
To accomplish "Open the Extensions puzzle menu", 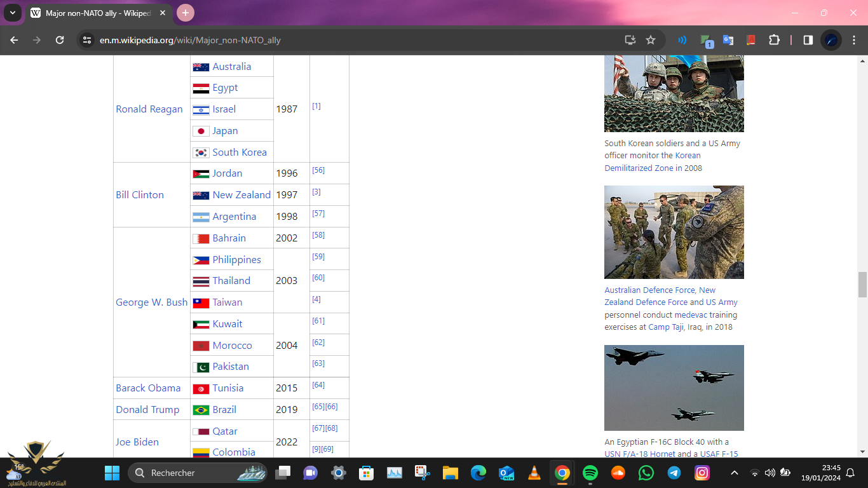I will [x=774, y=40].
